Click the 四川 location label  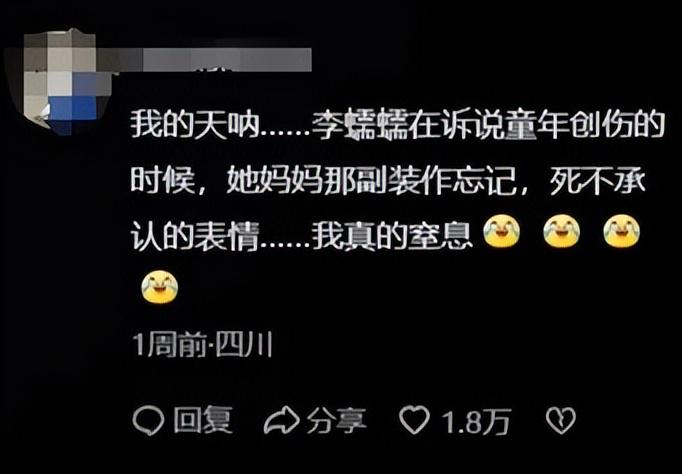coord(244,345)
